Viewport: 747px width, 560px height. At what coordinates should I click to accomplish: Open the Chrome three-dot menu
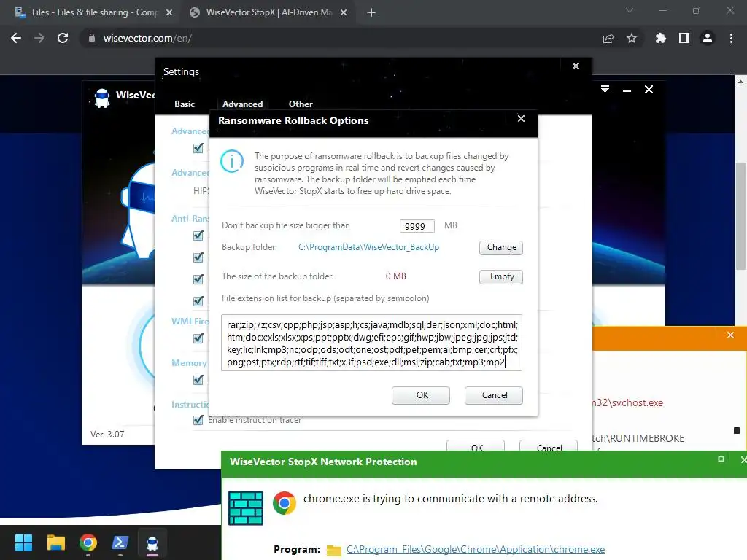pyautogui.click(x=731, y=38)
